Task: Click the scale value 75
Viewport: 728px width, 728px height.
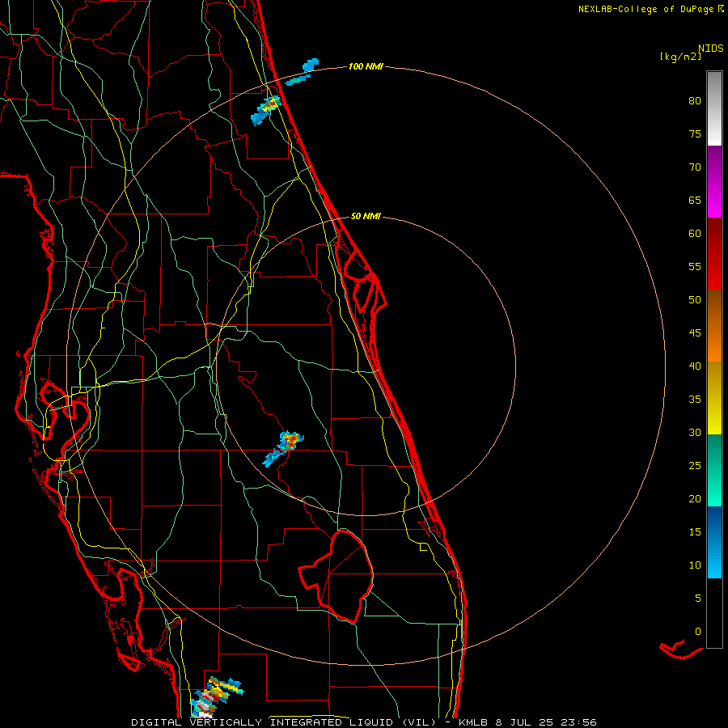Action: click(x=695, y=133)
